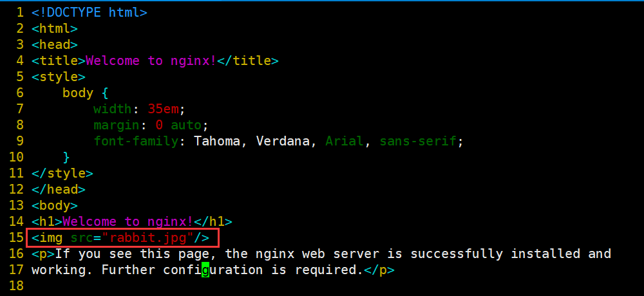Screen dimensions: 644x296
Task: Click the "body {" CSS selector
Action: click(86, 93)
